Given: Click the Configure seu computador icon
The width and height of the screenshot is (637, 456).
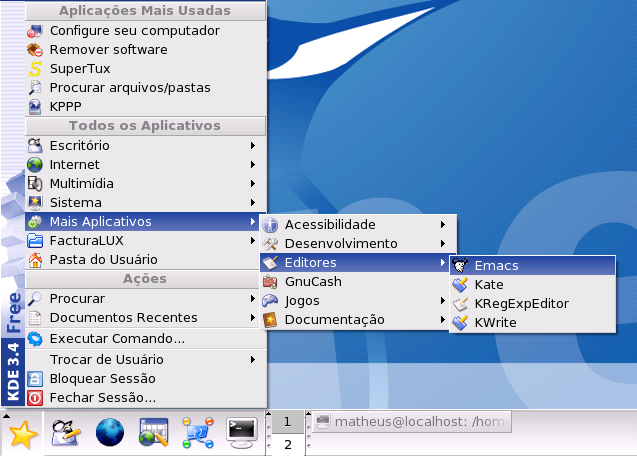Looking at the screenshot, I should point(35,31).
